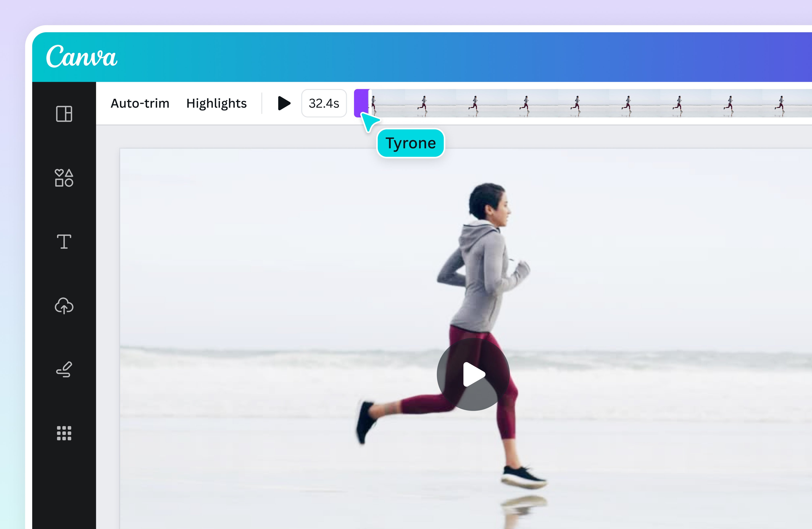Click the 32.4s duration field

tap(324, 103)
